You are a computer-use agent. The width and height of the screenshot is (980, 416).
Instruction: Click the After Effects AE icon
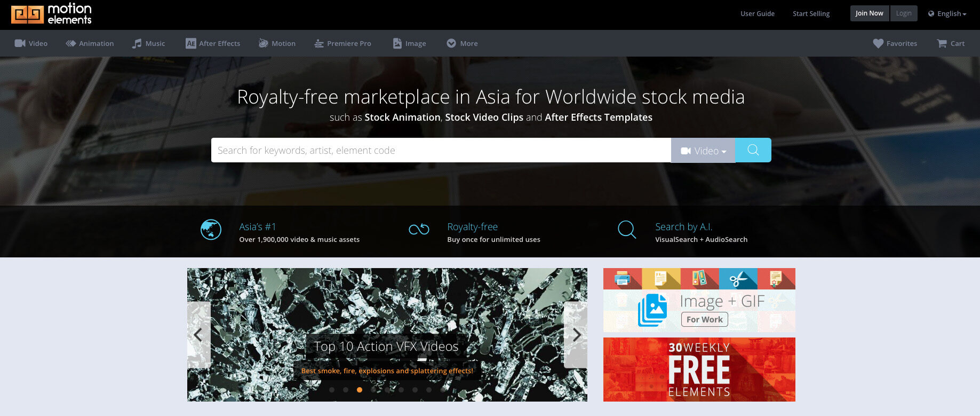(190, 43)
